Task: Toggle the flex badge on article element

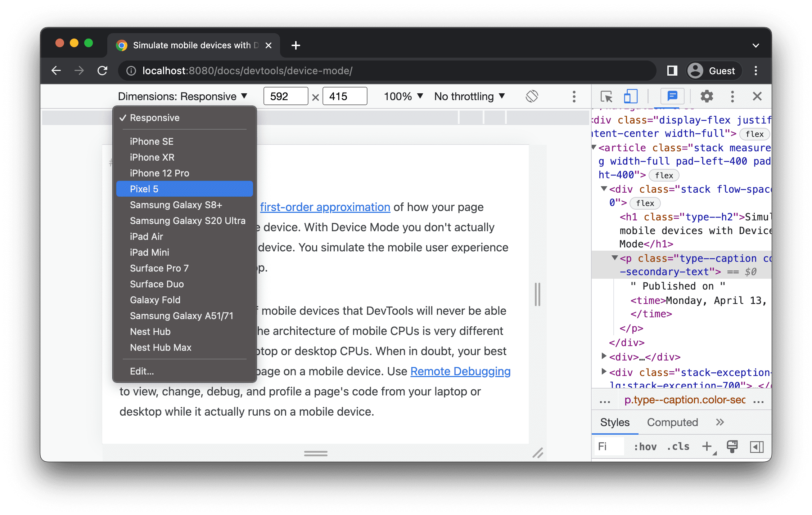Action: click(x=663, y=174)
